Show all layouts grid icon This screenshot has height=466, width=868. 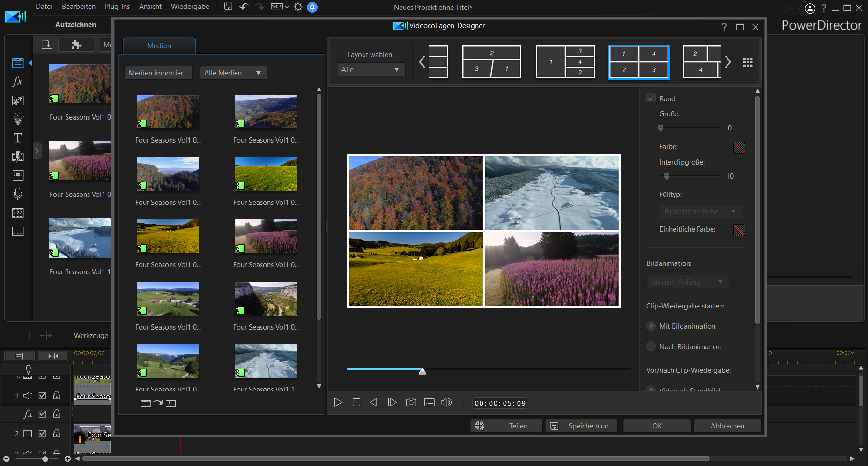pos(748,62)
